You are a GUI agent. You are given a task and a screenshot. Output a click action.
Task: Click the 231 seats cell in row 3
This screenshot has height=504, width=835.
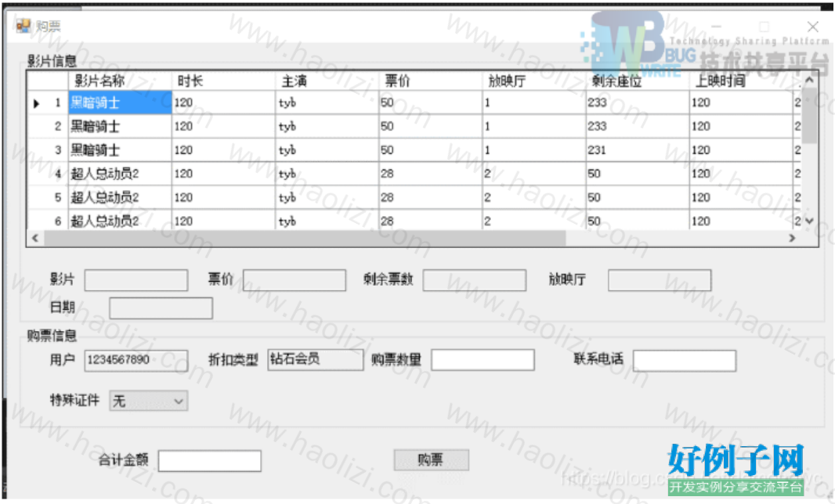638,150
